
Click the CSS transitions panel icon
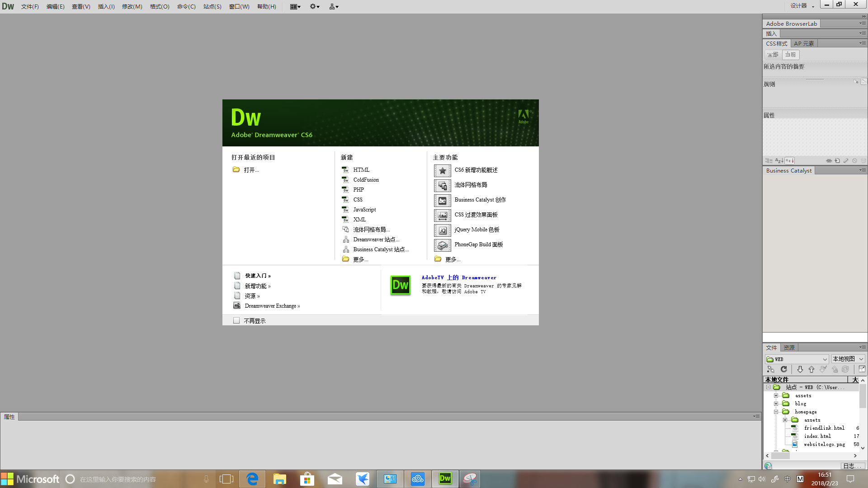point(443,215)
